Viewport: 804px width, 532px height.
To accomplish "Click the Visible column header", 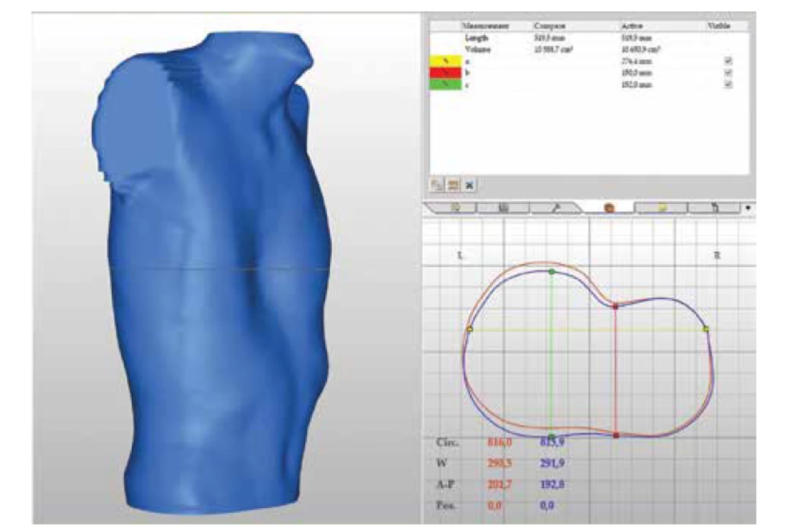I will pos(719,25).
